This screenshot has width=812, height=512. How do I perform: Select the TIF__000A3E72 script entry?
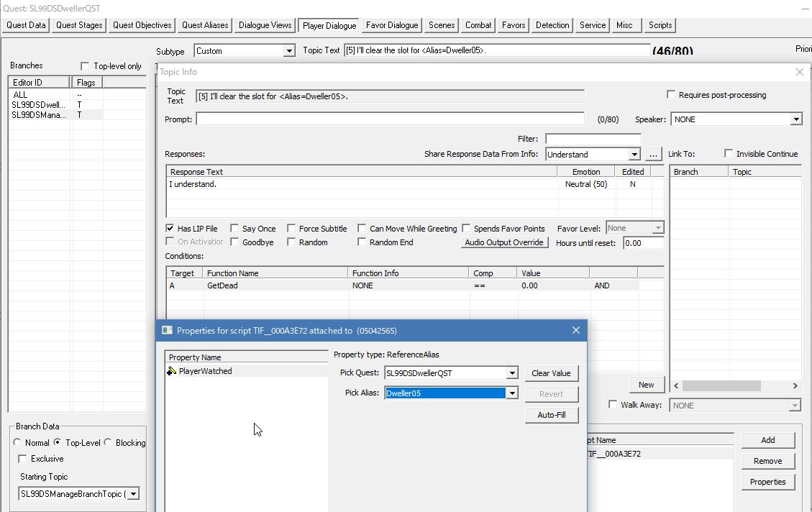click(660, 454)
